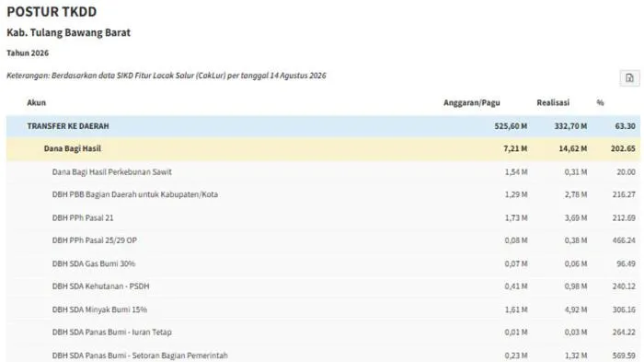Select the DBH PPh Pasal 21 row
This screenshot has height=362, width=644.
click(323, 217)
